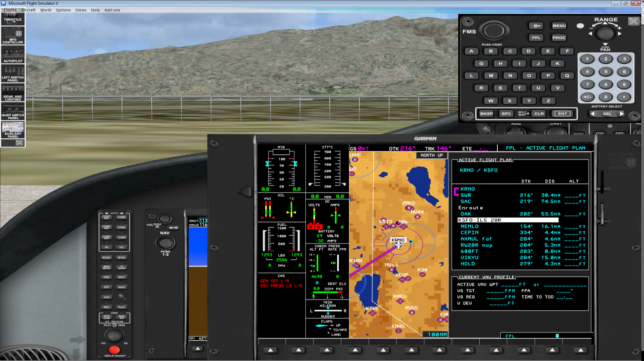This screenshot has height=361, width=644.
Task: Click the NAV frequency swap arrow button
Action: pyautogui.click(x=173, y=228)
